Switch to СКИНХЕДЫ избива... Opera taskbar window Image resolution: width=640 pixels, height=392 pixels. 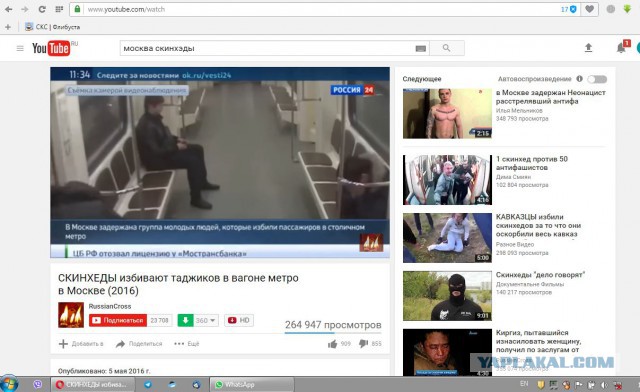(93, 384)
